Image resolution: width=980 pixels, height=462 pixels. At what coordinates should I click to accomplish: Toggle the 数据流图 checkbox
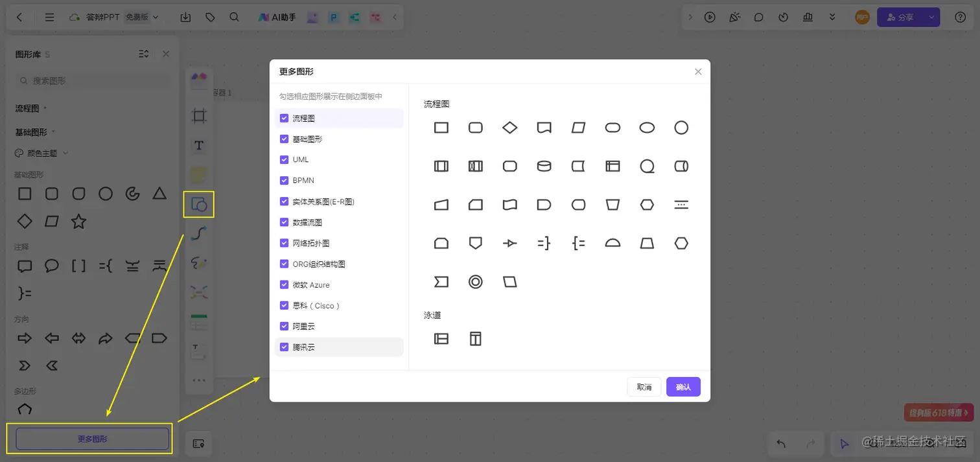(x=284, y=222)
